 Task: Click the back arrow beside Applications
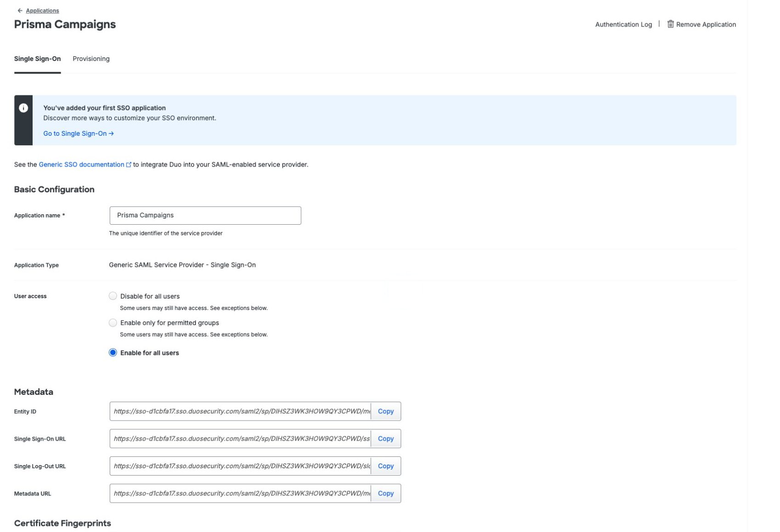[20, 11]
